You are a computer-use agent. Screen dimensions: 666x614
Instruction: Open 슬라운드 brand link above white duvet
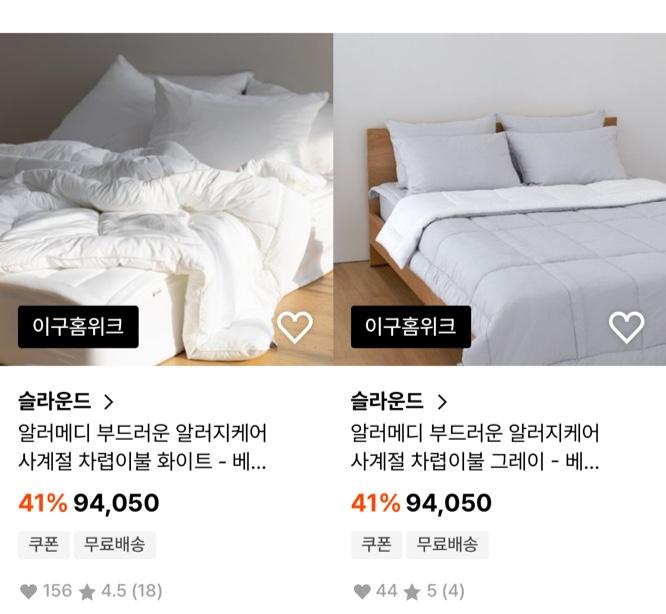coord(55,402)
